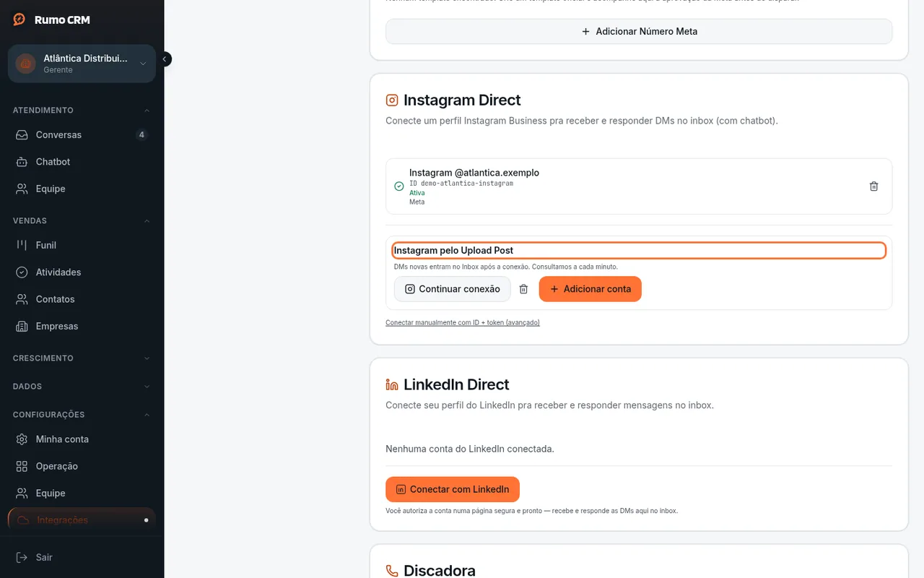Click the Empresas building icon
Image resolution: width=924 pixels, height=578 pixels.
(22, 327)
